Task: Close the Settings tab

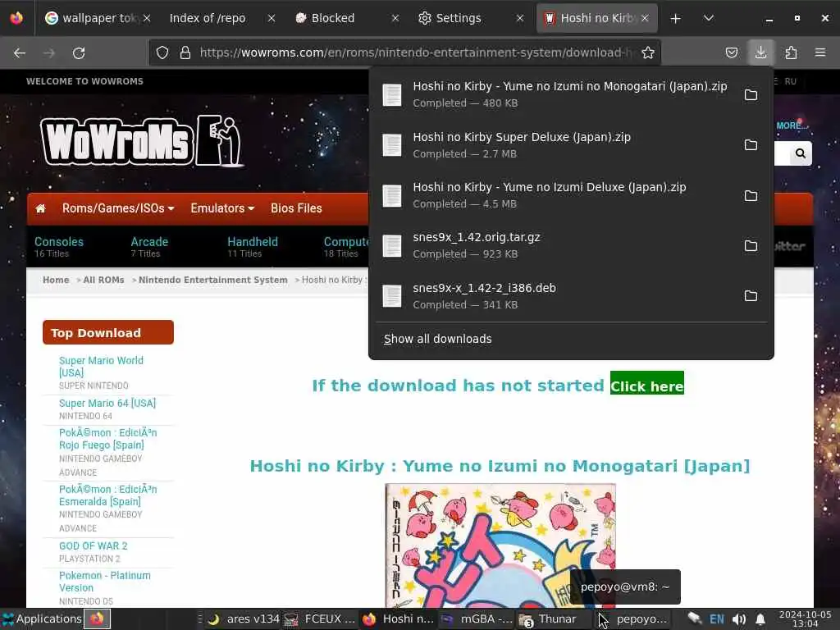Action: (x=519, y=18)
